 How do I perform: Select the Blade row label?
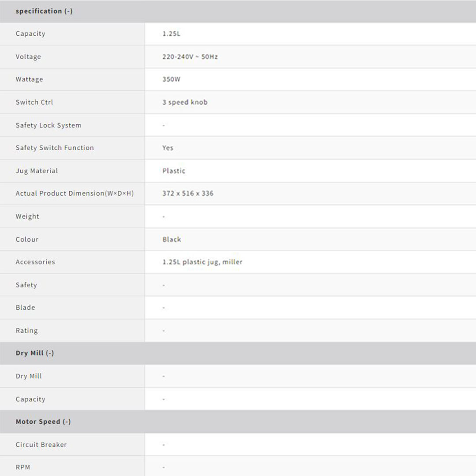click(x=25, y=308)
